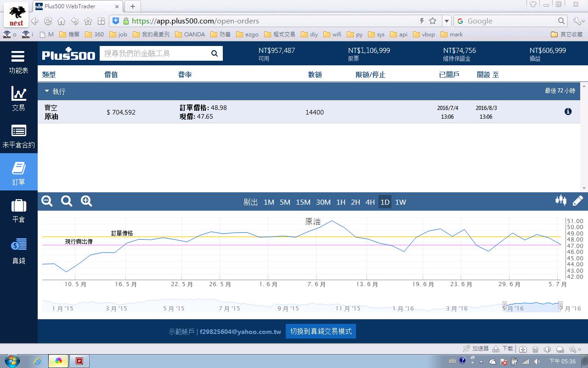Viewport: 588px width, 368px height.
Task: Open the 交易 trade chart icon
Action: click(x=18, y=99)
